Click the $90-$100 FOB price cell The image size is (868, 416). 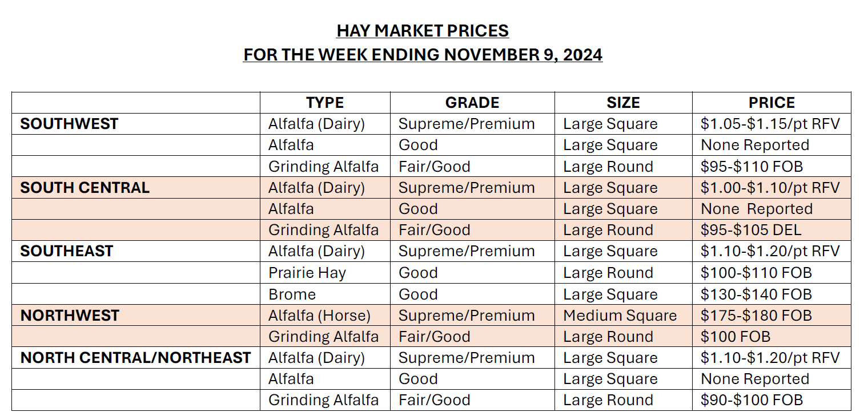(x=752, y=400)
